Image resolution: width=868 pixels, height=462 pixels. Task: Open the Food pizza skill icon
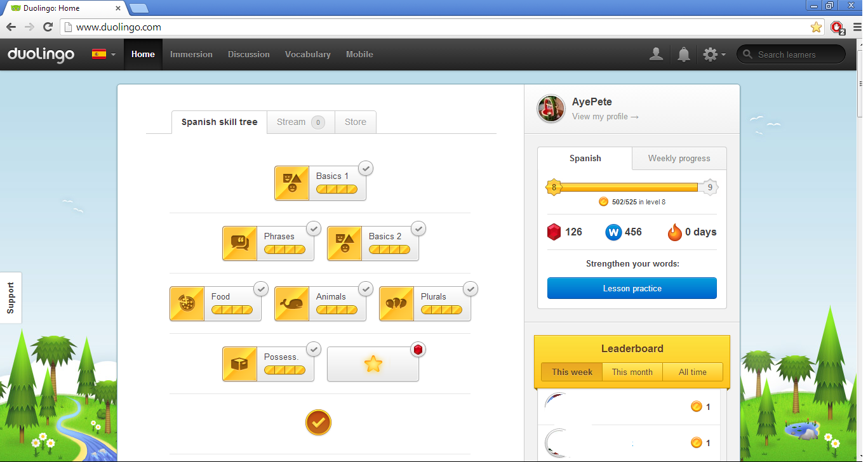coord(187,304)
